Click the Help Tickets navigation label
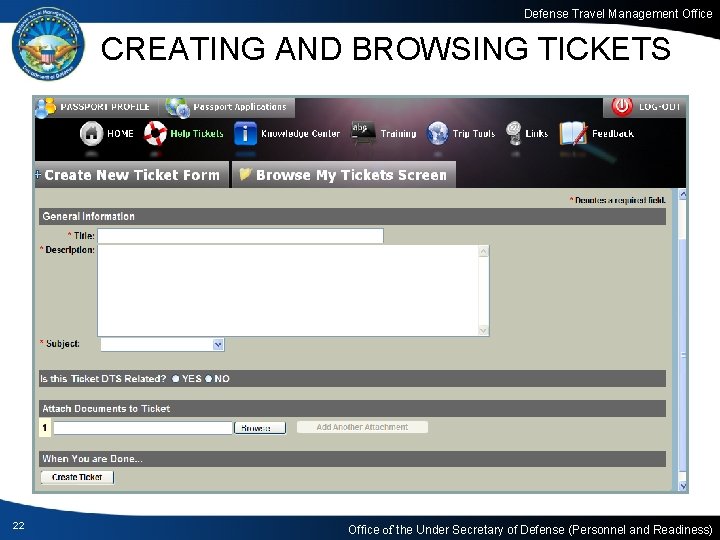 tap(197, 134)
